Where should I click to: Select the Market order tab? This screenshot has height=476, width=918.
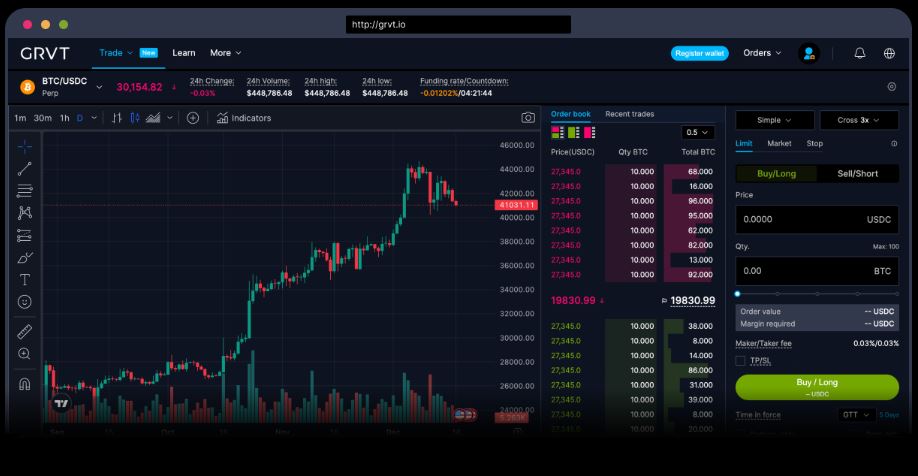point(779,143)
